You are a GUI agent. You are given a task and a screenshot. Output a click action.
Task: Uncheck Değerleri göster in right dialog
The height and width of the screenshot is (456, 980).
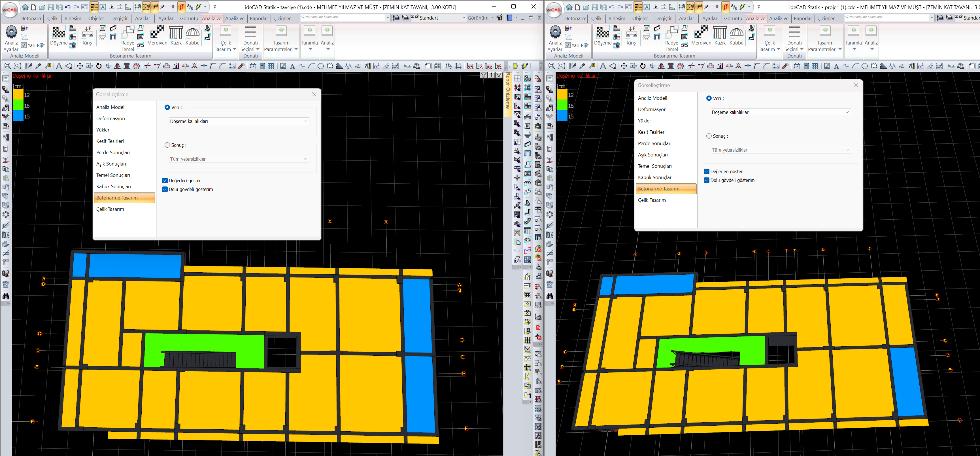coord(707,171)
